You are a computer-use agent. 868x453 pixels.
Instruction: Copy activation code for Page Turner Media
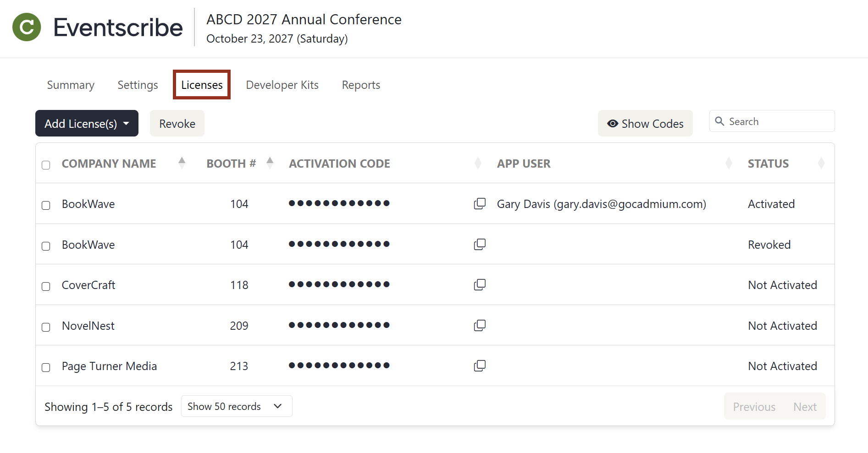[480, 366]
